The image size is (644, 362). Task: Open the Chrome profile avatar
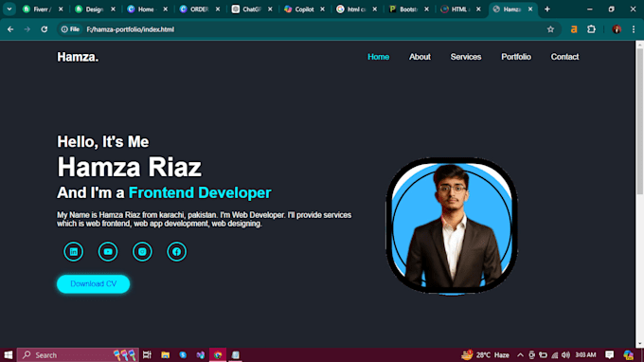tap(617, 29)
